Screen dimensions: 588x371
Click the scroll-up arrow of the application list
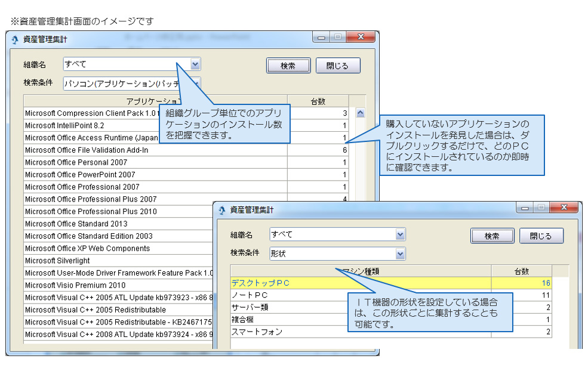click(x=361, y=113)
